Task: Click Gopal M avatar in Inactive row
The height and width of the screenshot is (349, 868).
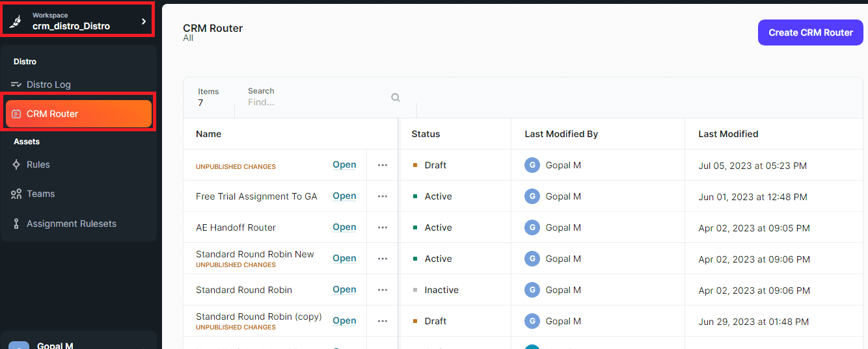Action: 532,290
